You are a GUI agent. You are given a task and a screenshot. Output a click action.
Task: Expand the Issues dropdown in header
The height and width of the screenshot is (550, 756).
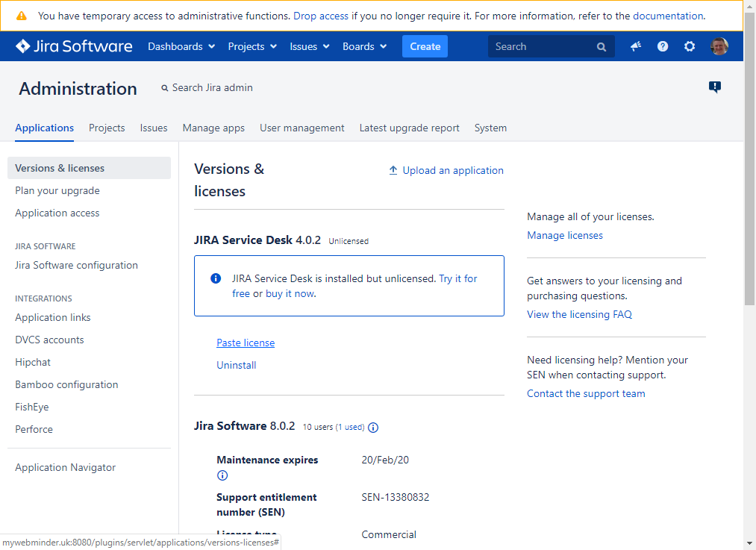(309, 46)
